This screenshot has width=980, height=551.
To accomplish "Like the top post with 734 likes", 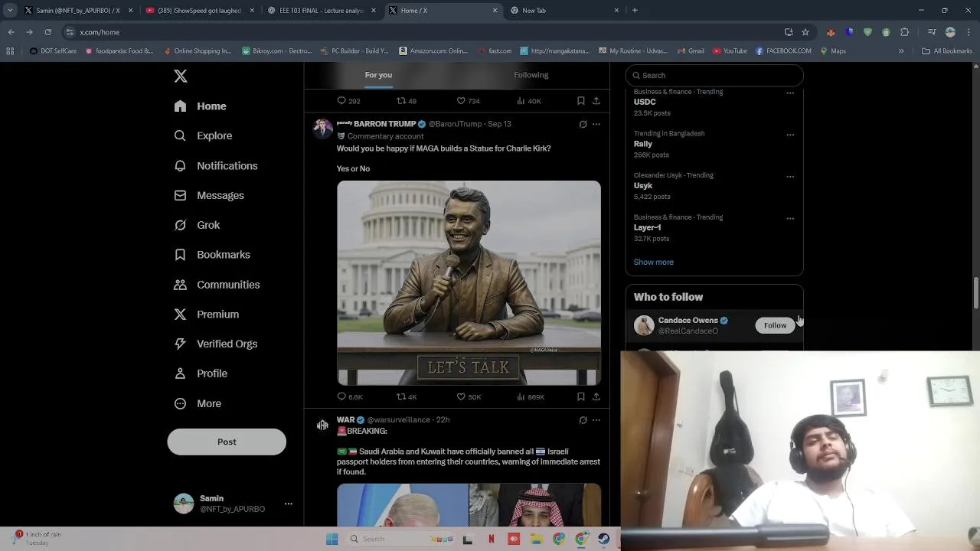I will point(468,100).
